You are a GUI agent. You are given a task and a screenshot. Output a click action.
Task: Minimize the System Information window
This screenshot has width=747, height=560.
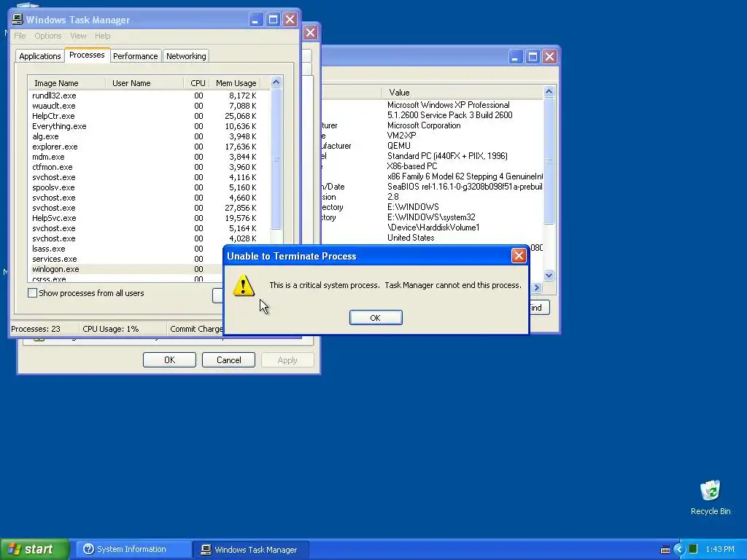[x=516, y=57]
